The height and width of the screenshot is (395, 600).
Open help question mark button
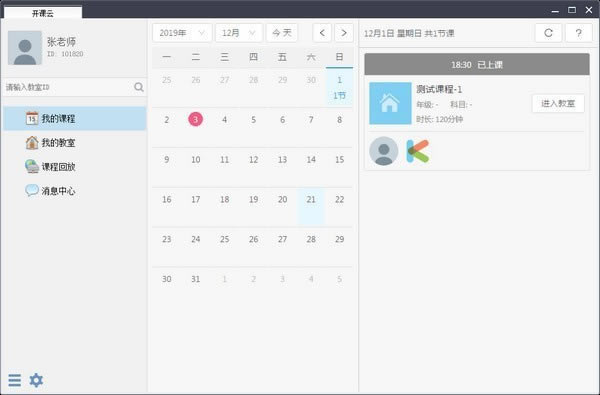click(579, 33)
